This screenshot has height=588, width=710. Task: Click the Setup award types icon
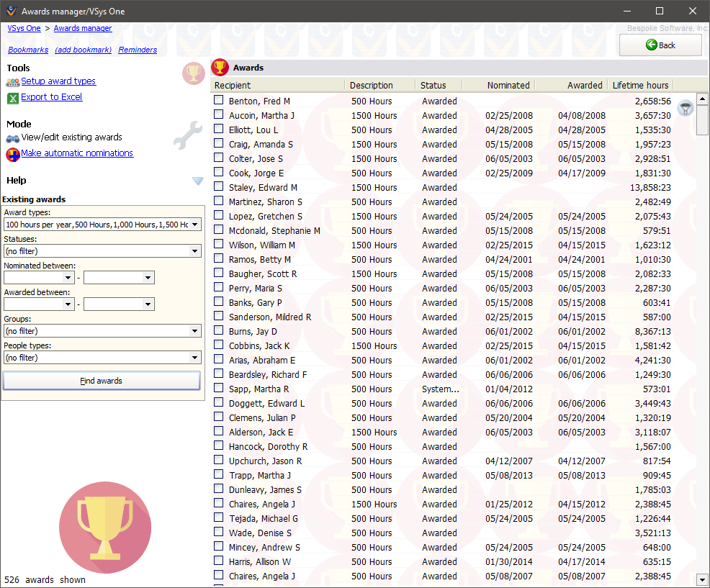(12, 81)
